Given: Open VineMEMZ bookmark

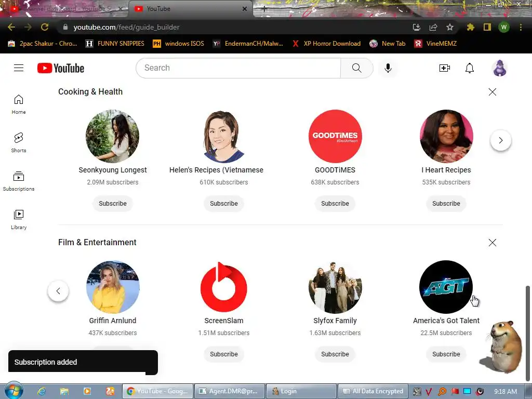Looking at the screenshot, I should 435,44.
